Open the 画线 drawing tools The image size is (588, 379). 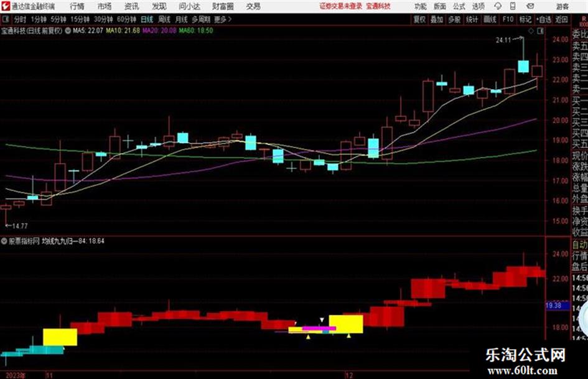click(x=490, y=19)
